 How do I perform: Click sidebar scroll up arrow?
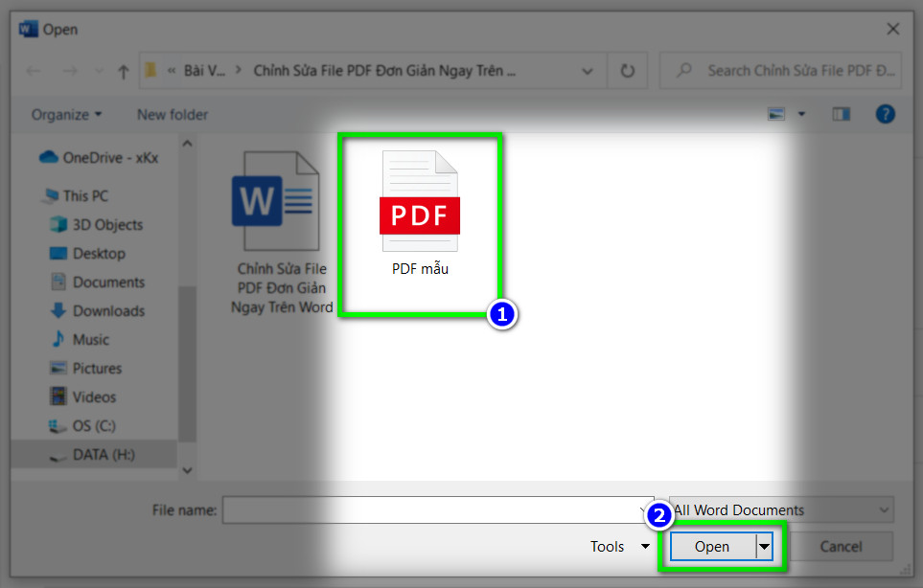point(187,143)
